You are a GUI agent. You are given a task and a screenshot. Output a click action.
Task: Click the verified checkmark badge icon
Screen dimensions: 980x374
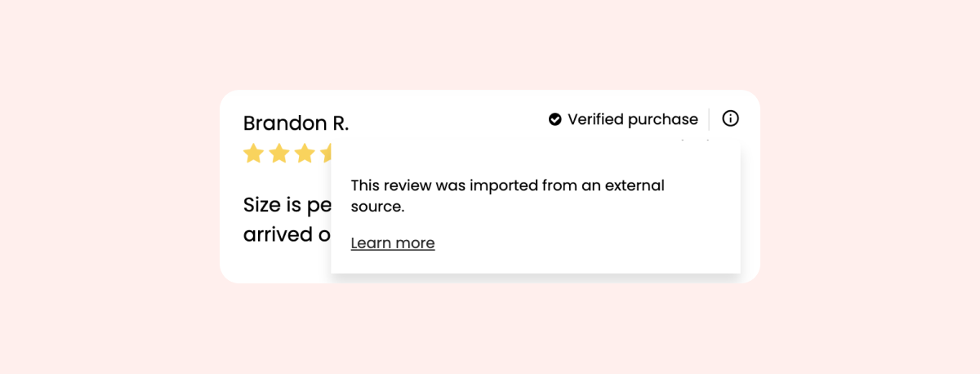click(555, 120)
